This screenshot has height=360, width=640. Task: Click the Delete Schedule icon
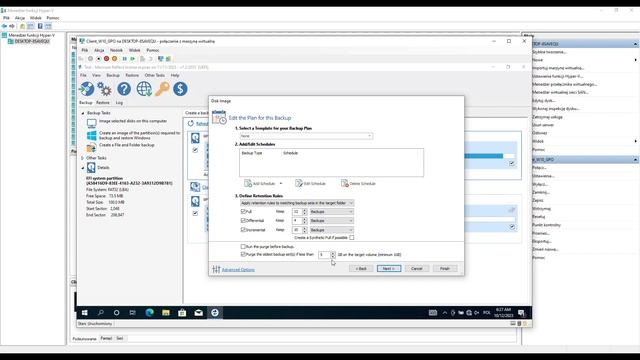pyautogui.click(x=344, y=183)
